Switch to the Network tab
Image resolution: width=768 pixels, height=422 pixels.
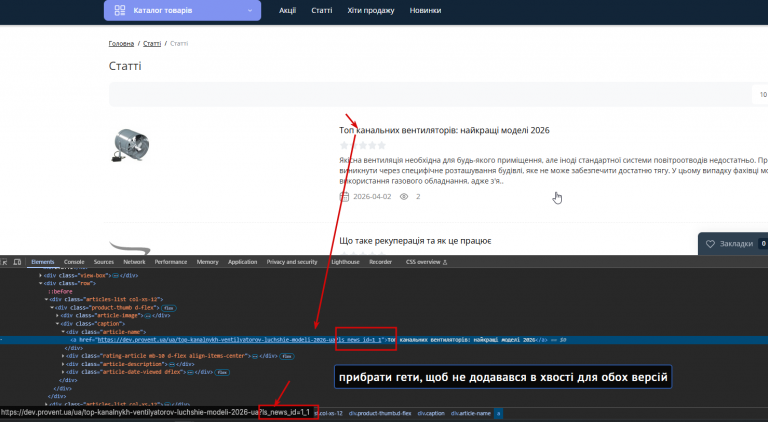click(134, 262)
